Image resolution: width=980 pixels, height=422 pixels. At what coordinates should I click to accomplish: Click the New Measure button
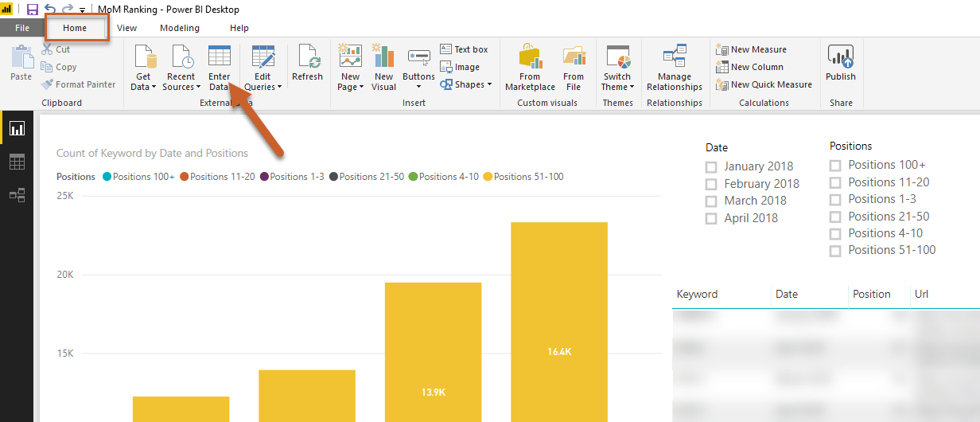(x=752, y=49)
